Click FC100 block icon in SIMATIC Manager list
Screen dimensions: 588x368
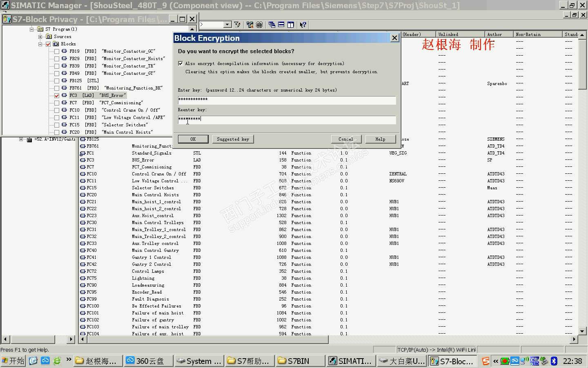tap(83, 306)
